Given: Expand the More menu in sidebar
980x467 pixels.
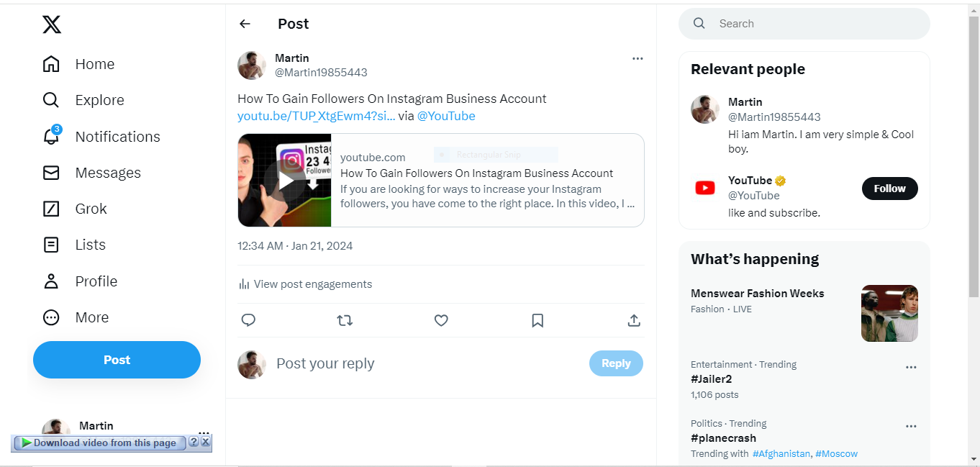Looking at the screenshot, I should point(51,317).
